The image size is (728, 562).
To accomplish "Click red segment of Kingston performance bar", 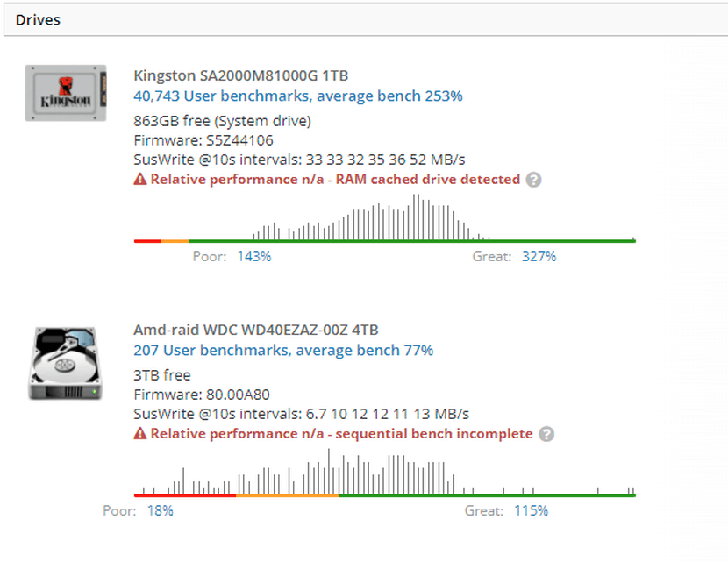I will [147, 240].
